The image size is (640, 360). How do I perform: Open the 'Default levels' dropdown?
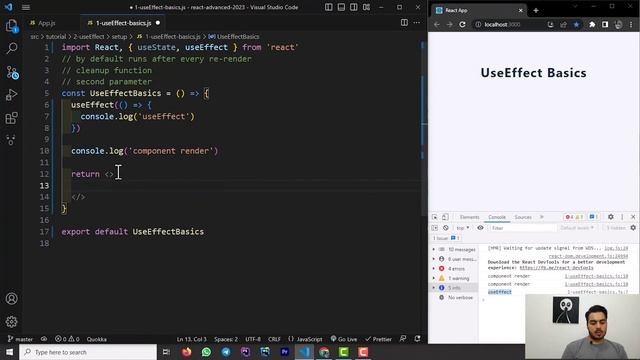pos(577,228)
